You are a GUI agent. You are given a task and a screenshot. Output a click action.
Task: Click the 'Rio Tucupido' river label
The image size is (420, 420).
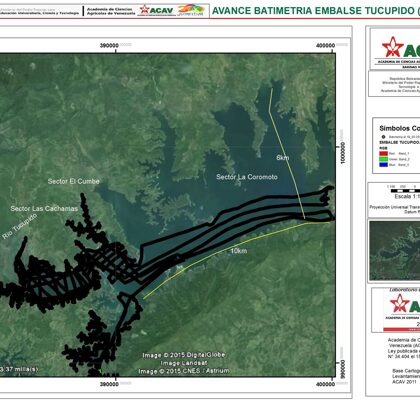(x=20, y=226)
